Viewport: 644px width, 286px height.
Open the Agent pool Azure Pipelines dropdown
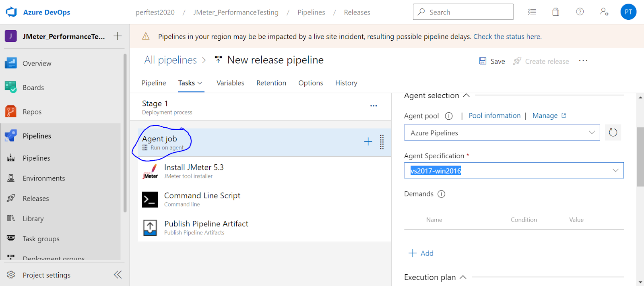tap(502, 133)
